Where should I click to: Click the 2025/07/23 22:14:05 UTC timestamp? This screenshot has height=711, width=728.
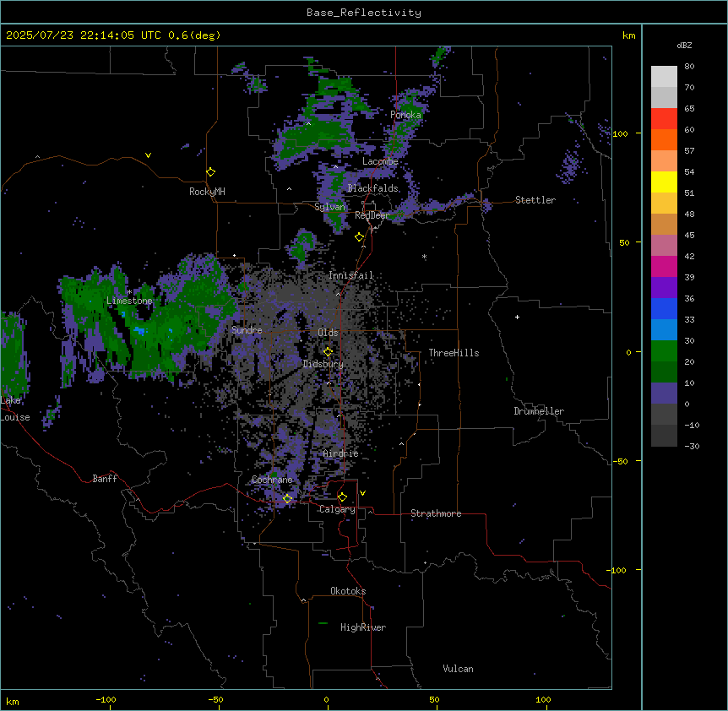pyautogui.click(x=84, y=35)
